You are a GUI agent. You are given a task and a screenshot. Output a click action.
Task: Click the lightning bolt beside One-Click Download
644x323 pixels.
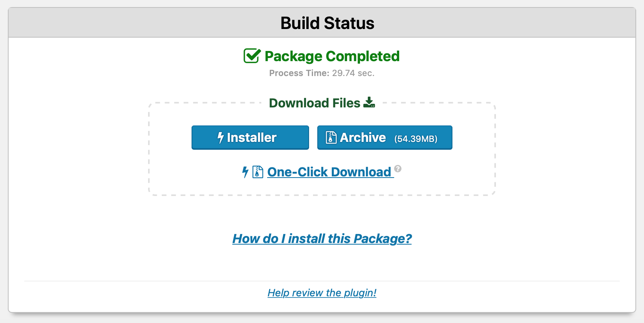(245, 172)
